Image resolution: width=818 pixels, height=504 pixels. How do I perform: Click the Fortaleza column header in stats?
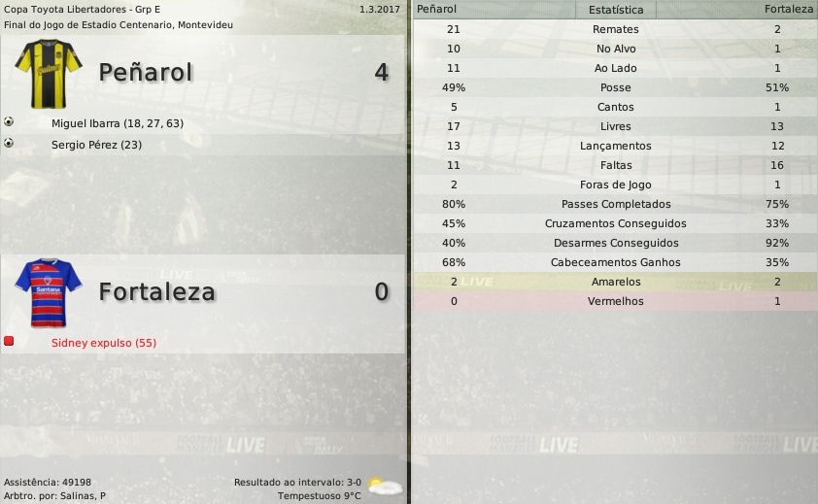[788, 9]
